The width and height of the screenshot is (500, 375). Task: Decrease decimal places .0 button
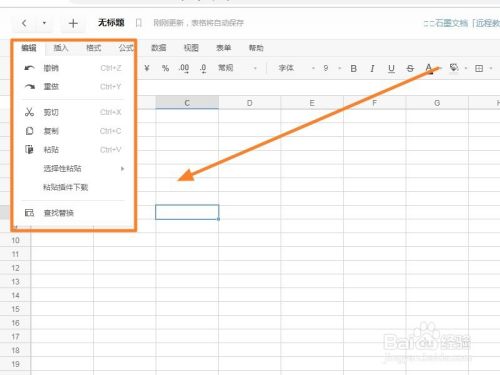(203, 68)
